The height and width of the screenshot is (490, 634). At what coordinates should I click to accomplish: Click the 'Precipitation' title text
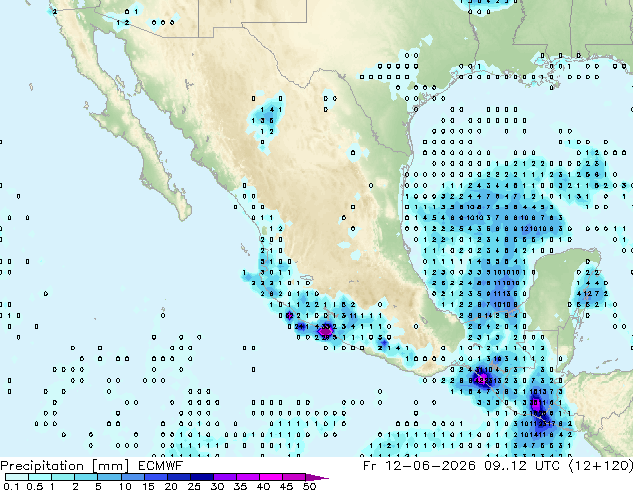pyautogui.click(x=42, y=466)
